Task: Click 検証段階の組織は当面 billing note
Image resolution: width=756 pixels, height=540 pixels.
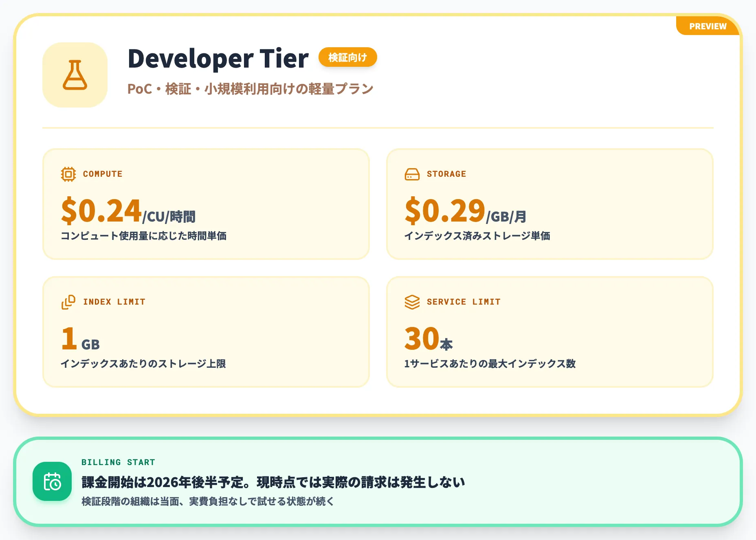Action: point(208,501)
